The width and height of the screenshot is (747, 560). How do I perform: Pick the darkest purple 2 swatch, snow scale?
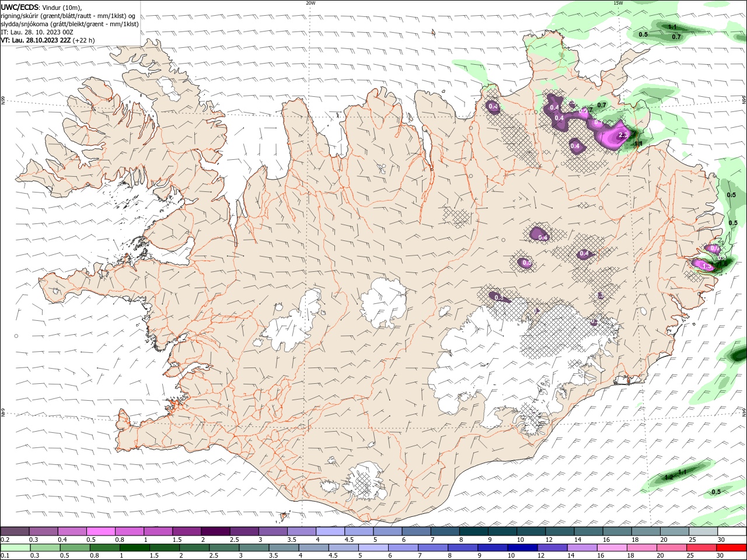[215, 531]
